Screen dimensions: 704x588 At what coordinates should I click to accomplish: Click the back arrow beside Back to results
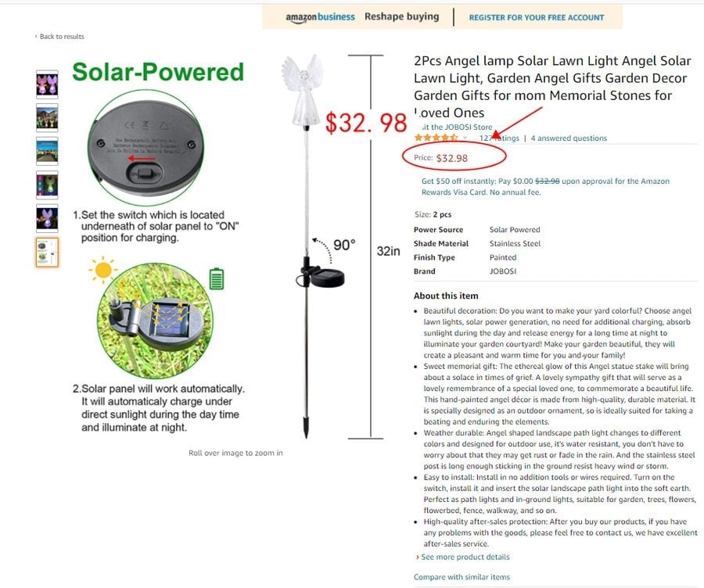(x=36, y=37)
